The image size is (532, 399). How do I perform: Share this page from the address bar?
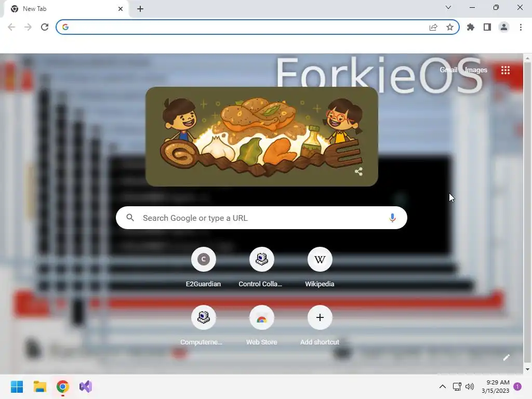coord(433,27)
